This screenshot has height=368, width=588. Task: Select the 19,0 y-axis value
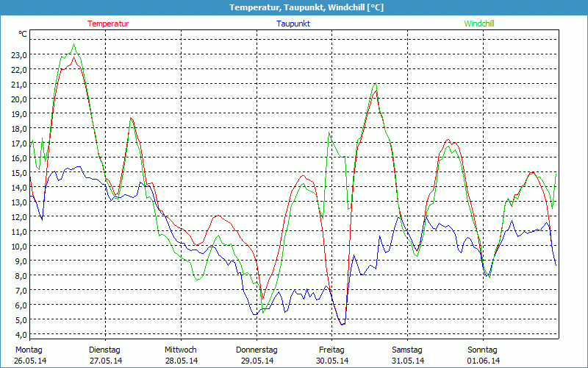19,114
